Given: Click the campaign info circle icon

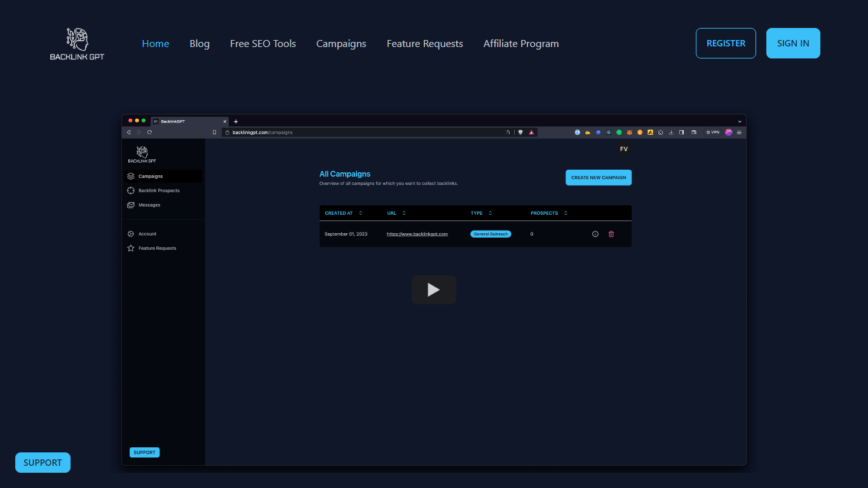Looking at the screenshot, I should coord(595,234).
